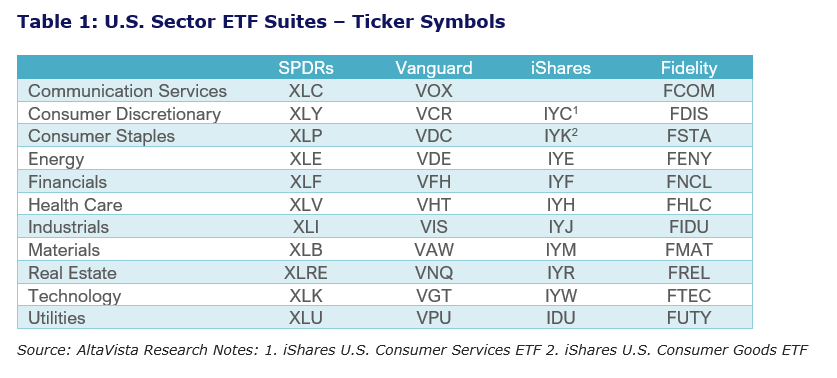This screenshot has width=837, height=378.
Task: Select the VOX ticker symbol
Action: [433, 91]
